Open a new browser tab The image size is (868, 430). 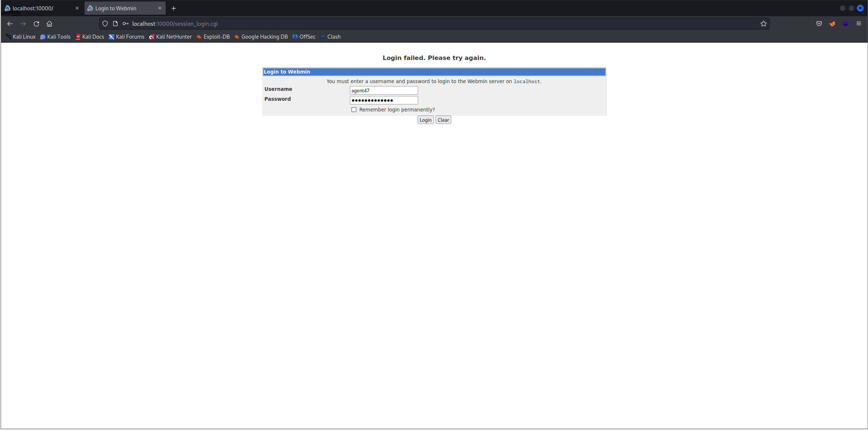click(x=173, y=8)
